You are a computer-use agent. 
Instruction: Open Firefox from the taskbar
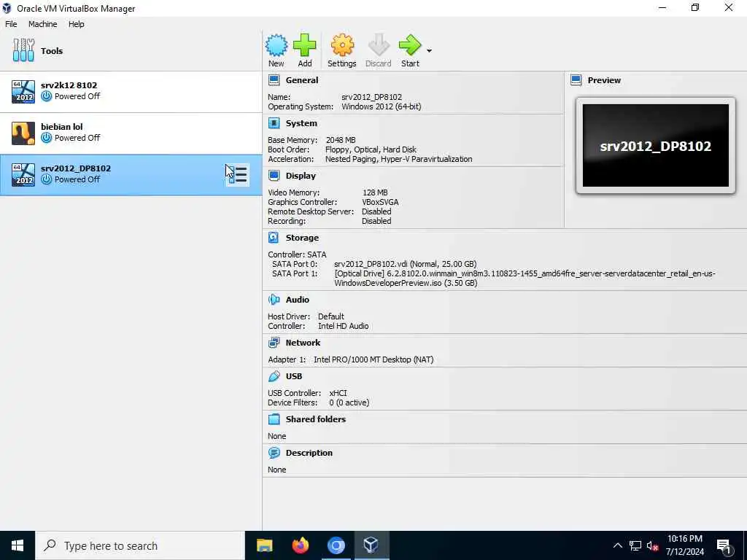[x=300, y=545]
